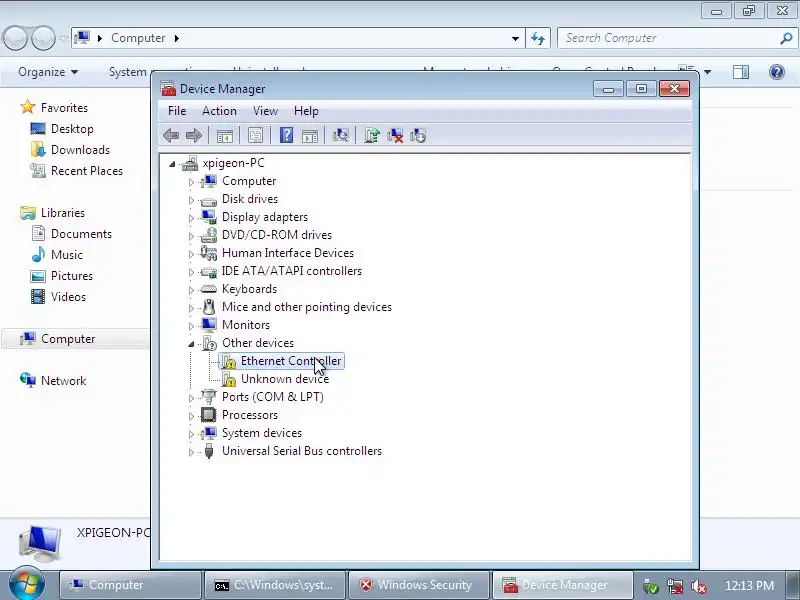Click the Display adapters category icon

(x=208, y=217)
